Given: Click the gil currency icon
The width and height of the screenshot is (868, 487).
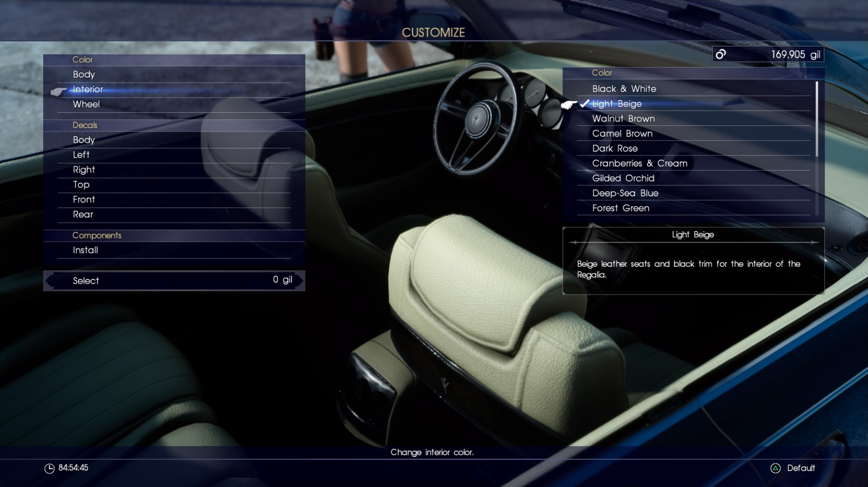Looking at the screenshot, I should coord(720,54).
